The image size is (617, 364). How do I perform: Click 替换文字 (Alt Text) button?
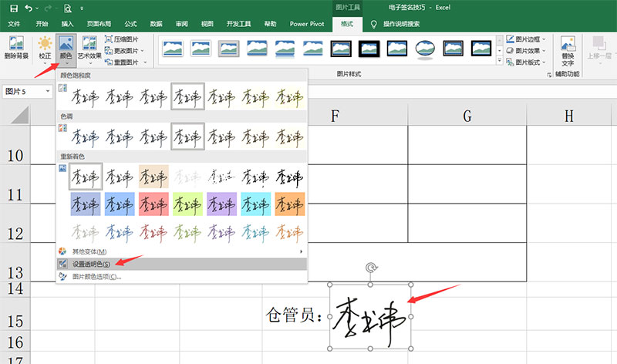(x=568, y=51)
